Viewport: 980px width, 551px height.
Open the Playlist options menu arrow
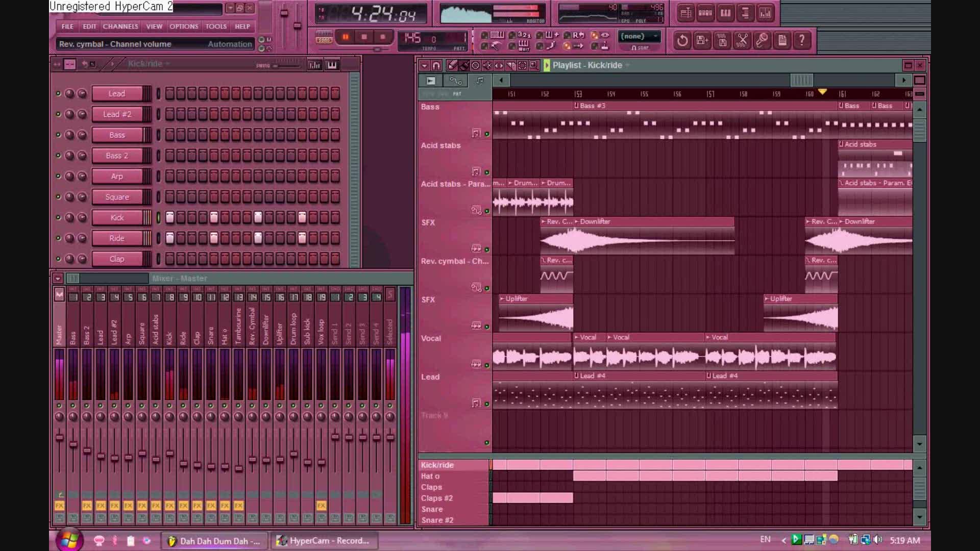pos(424,65)
